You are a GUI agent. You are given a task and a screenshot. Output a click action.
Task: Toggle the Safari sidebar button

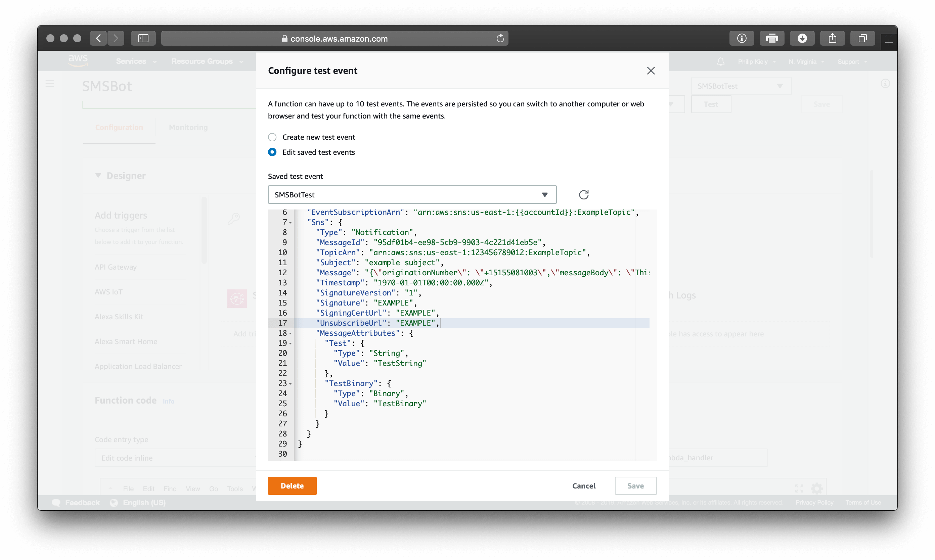143,38
